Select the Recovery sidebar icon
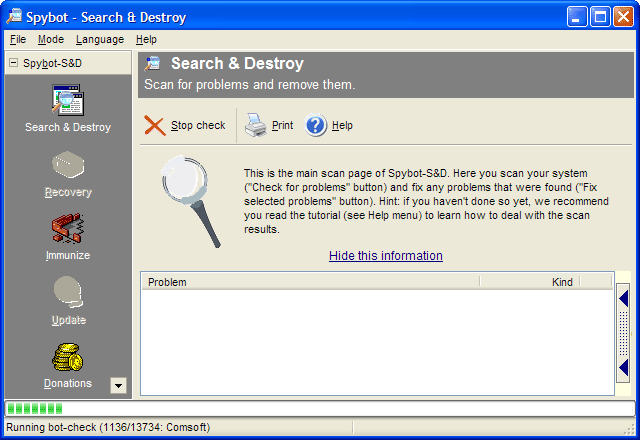This screenshot has width=640, height=440. (68, 165)
